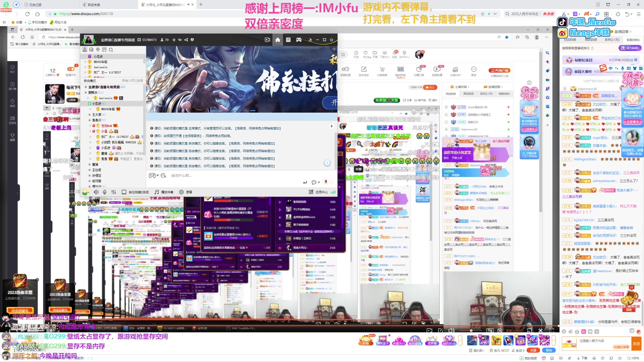Click the 发送 send button
This screenshot has width=644, height=362.
pos(636,344)
